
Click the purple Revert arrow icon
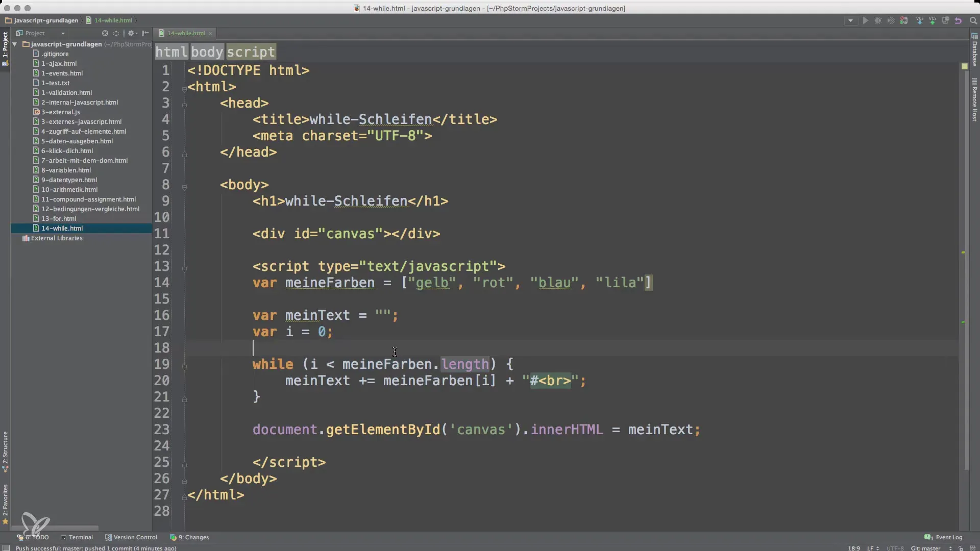958,21
